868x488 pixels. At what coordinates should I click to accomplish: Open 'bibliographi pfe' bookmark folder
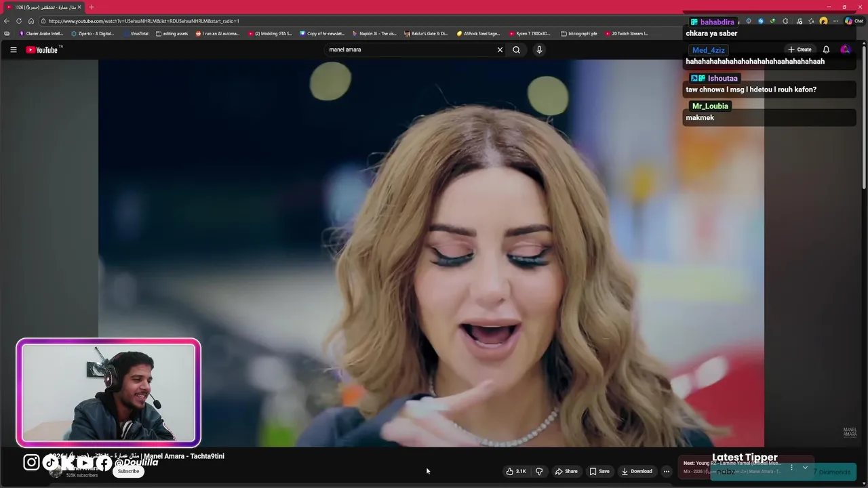pos(579,33)
